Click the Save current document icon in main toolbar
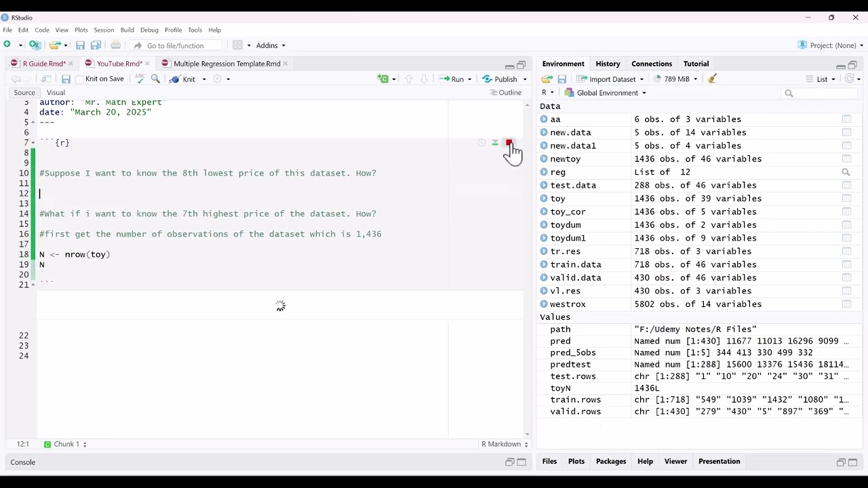The image size is (868, 488). 80,45
